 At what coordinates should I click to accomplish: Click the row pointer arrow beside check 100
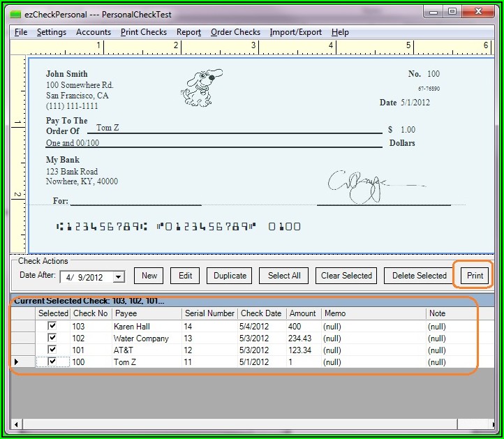pos(16,362)
